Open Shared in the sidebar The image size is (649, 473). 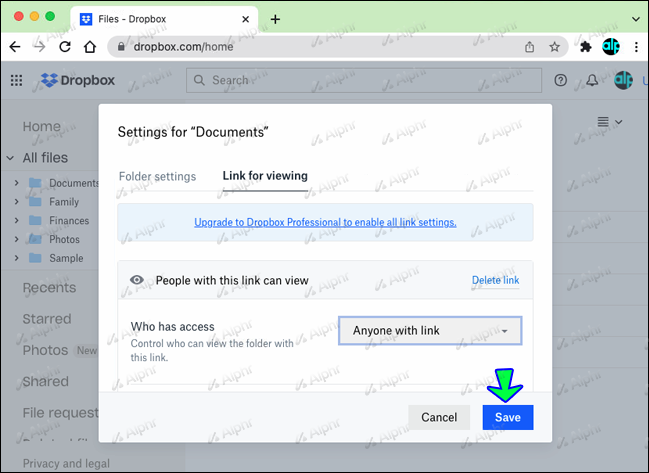pyautogui.click(x=46, y=381)
